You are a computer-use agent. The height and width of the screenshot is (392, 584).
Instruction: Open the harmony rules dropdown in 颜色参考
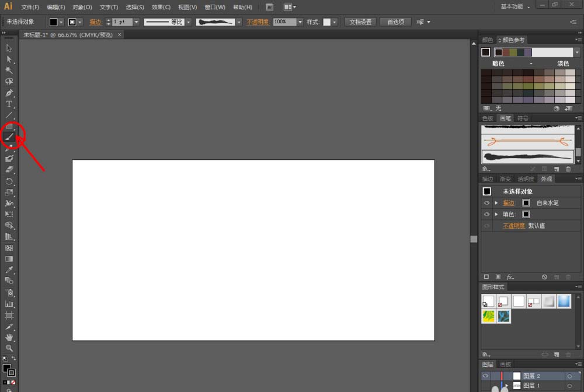(x=577, y=52)
